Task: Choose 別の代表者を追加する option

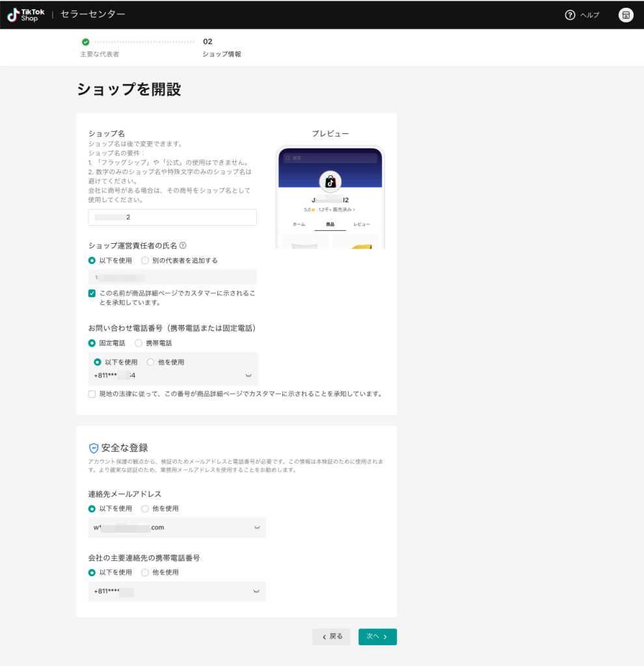Action: pyautogui.click(x=144, y=260)
